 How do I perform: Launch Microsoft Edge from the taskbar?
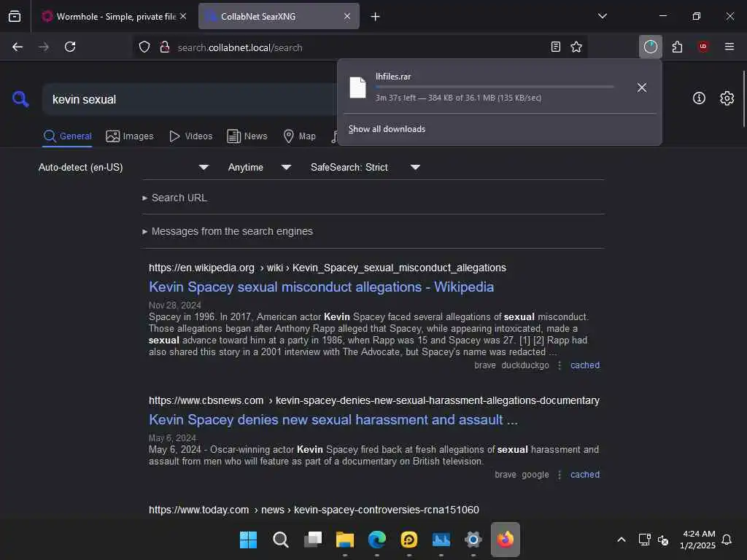click(x=377, y=540)
